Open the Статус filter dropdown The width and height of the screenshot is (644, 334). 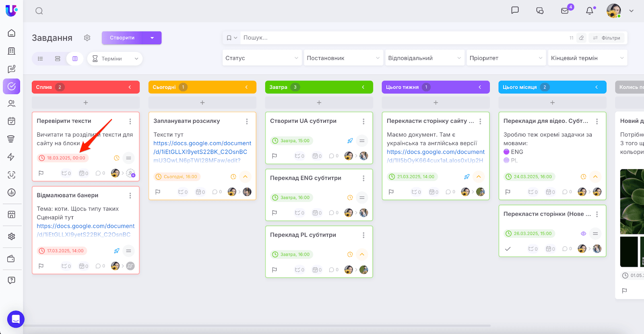pos(262,58)
